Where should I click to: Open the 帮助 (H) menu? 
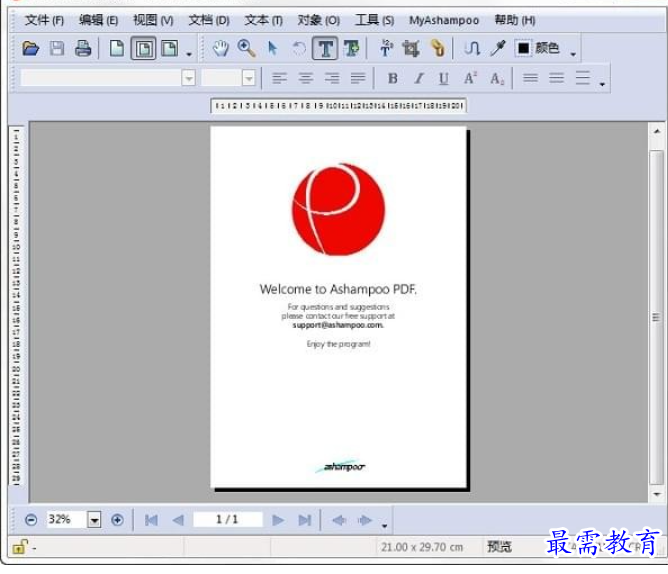[515, 20]
